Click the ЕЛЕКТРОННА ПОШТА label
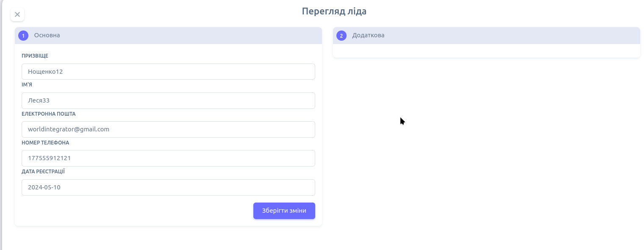The height and width of the screenshot is (250, 644). [x=48, y=114]
